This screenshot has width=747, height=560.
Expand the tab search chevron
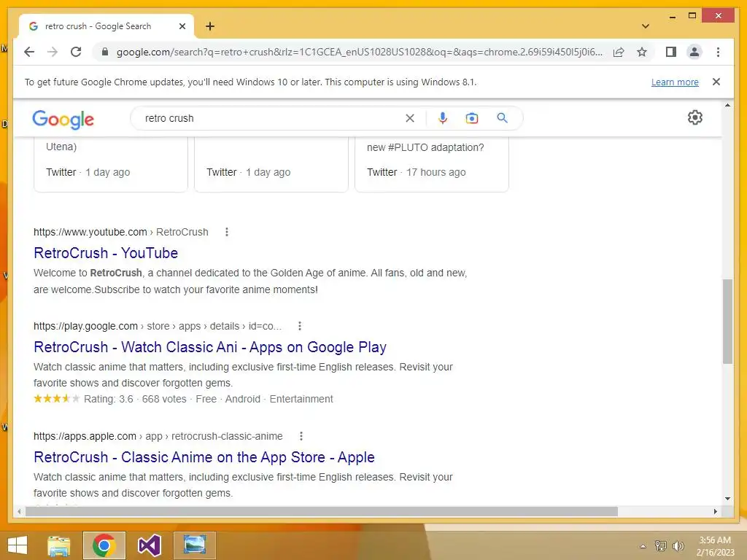(646, 26)
